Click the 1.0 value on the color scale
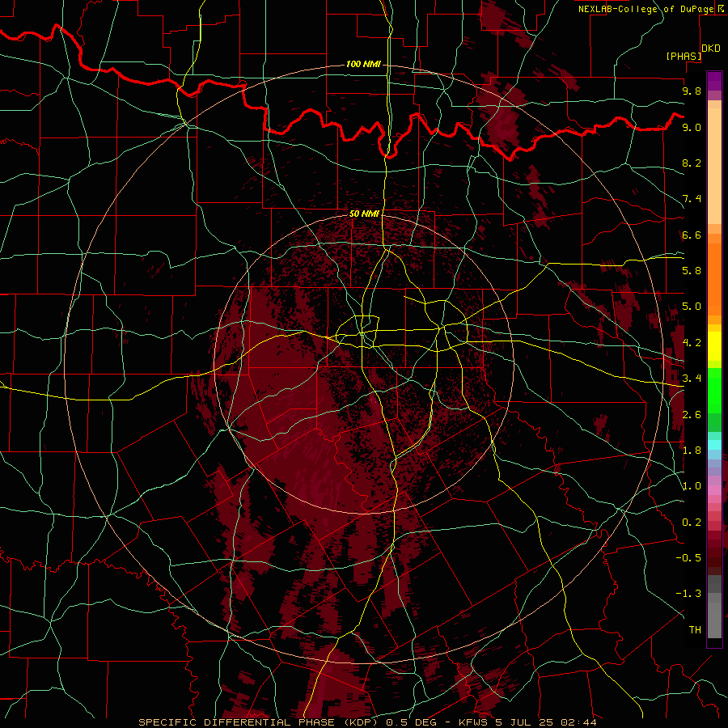This screenshot has width=728, height=728. tap(692, 486)
